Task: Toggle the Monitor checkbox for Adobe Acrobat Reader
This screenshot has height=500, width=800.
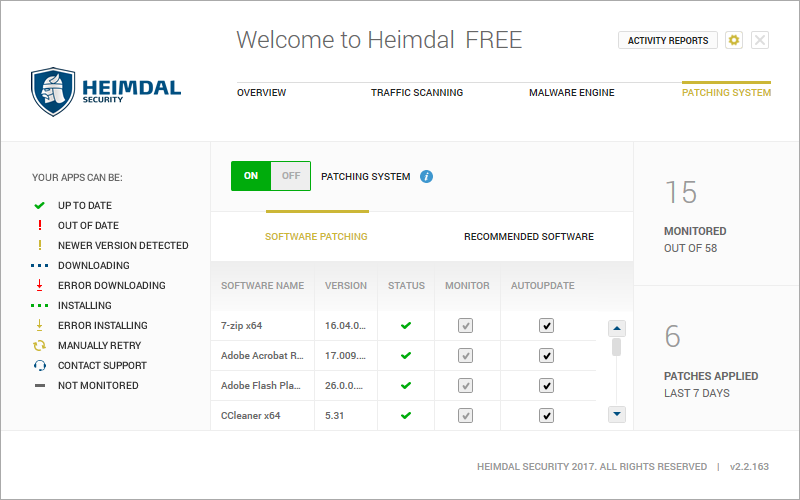Action: [x=466, y=356]
